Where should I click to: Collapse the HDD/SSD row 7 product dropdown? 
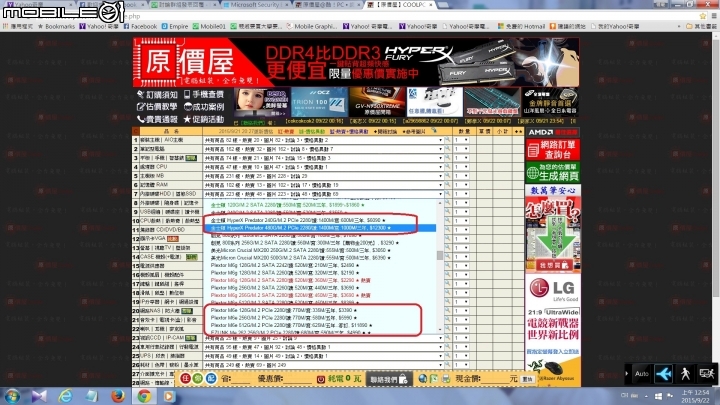[323, 194]
